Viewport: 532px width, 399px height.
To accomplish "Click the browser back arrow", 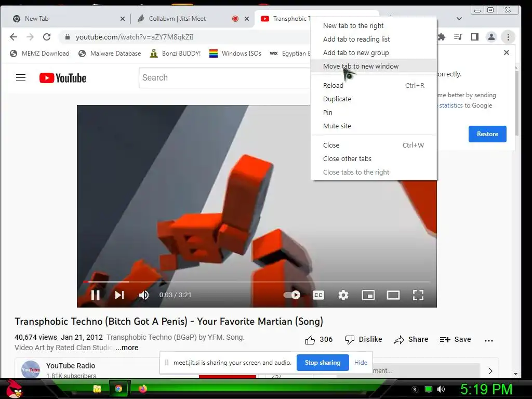I will pyautogui.click(x=13, y=37).
